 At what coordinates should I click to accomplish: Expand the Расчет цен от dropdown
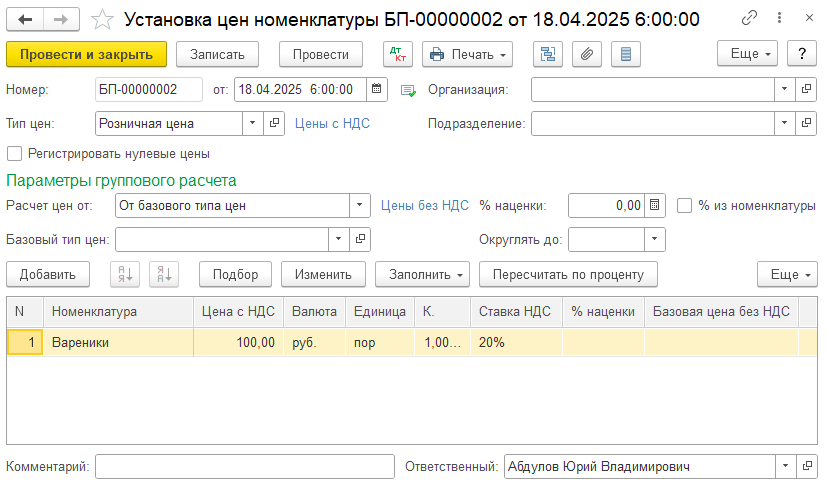(359, 206)
